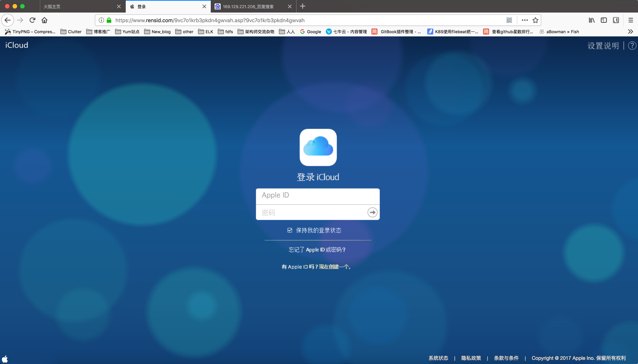Switch to the 火狐主页 tab
Screen dimensions: 638x364
[75, 6]
